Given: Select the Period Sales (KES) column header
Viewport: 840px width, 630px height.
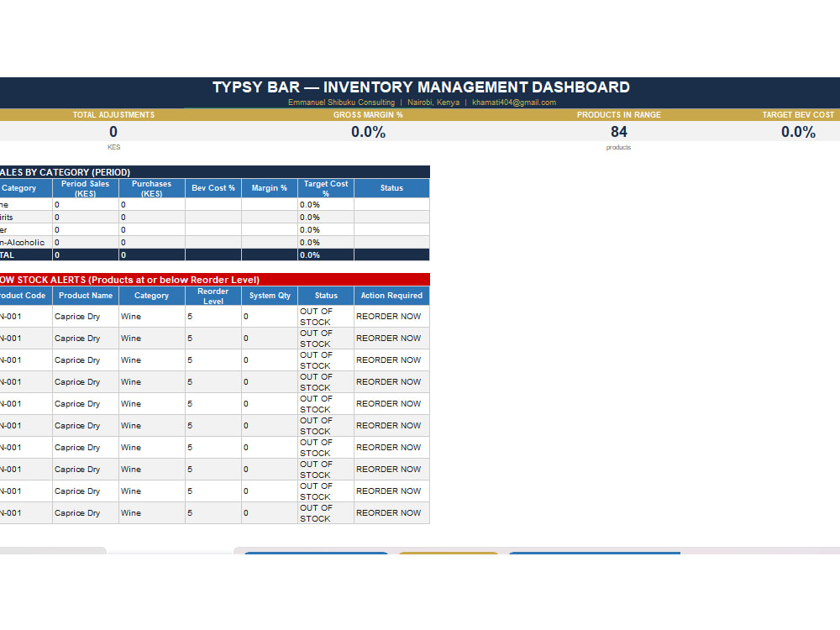Looking at the screenshot, I should (x=85, y=188).
